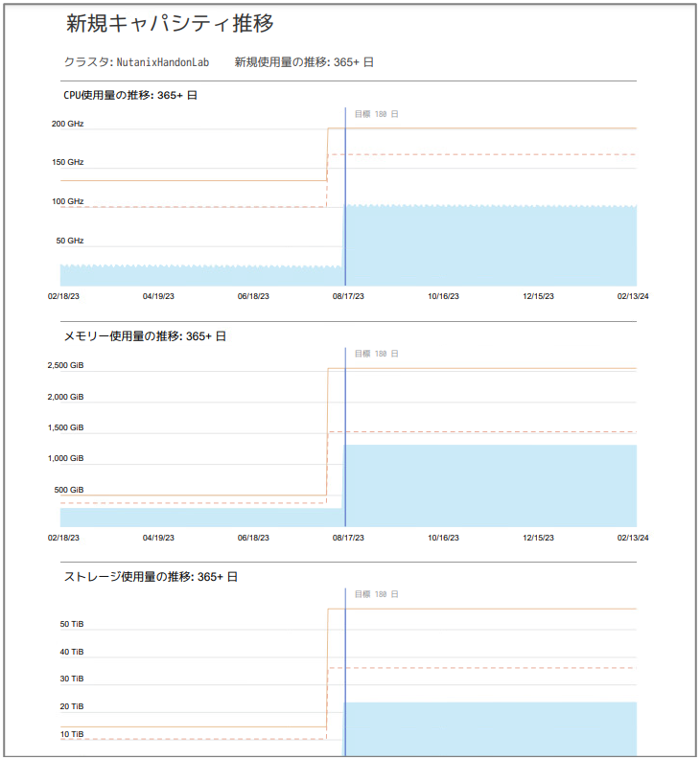The image size is (700, 760).
Task: Click the 2,500 GiB axis label
Action: pos(65,365)
